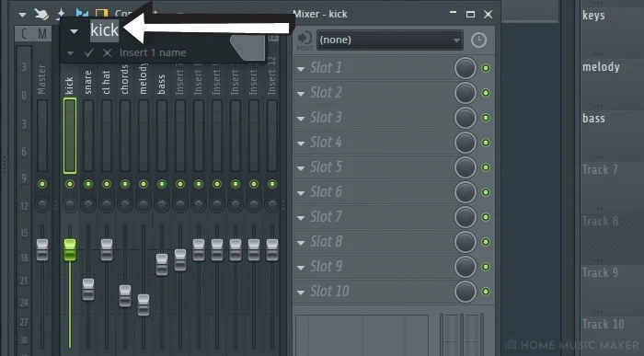Image resolution: width=644 pixels, height=356 pixels.
Task: Click the Slot 8 mix level knob
Action: coord(466,242)
